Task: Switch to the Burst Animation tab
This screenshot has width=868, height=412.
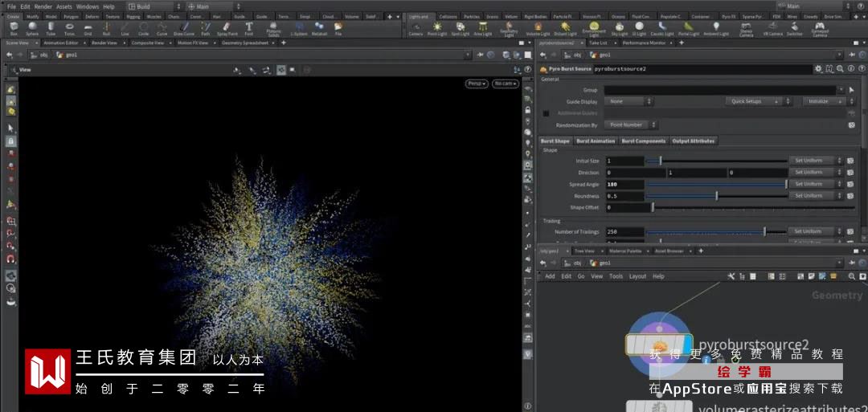Action: click(x=596, y=141)
